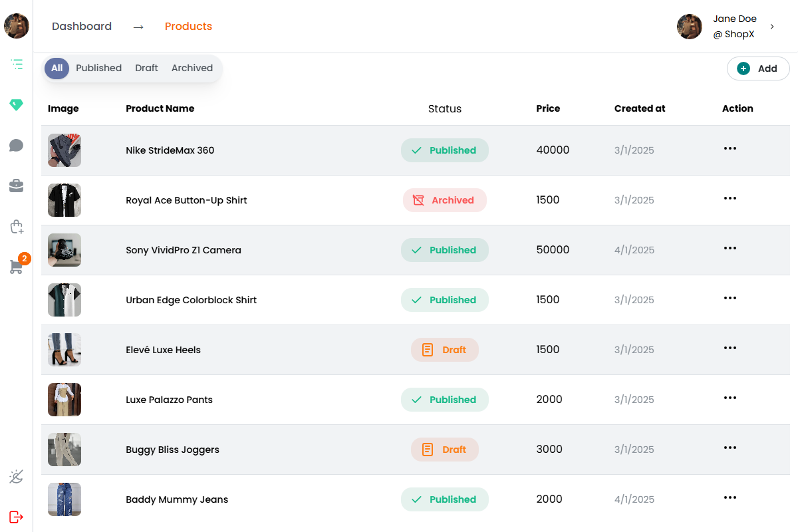Screen dimensions: 798x532
Task: Select the Archived filter tab
Action: (192, 68)
